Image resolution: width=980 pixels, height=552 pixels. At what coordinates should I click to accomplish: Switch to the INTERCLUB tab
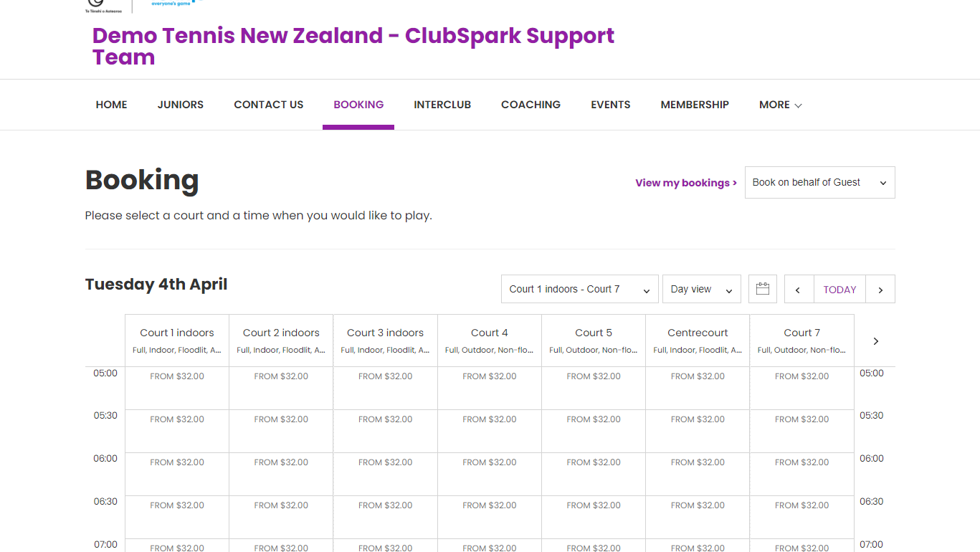(442, 105)
